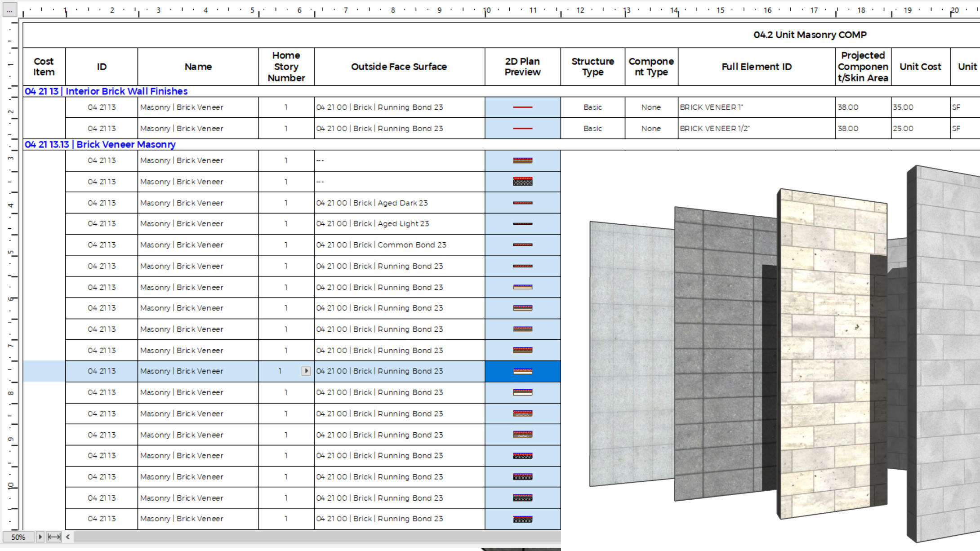The width and height of the screenshot is (980, 551).
Task: Click the fit-width zoom icon
Action: click(x=54, y=537)
